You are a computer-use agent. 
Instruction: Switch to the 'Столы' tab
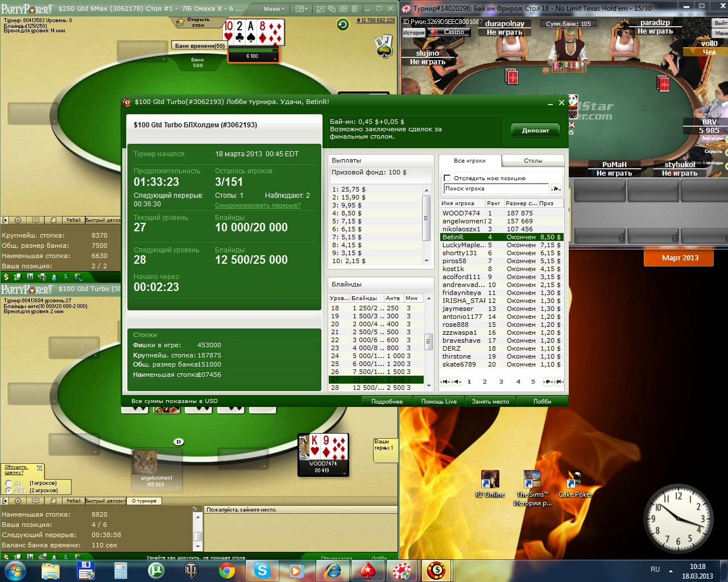coord(533,161)
